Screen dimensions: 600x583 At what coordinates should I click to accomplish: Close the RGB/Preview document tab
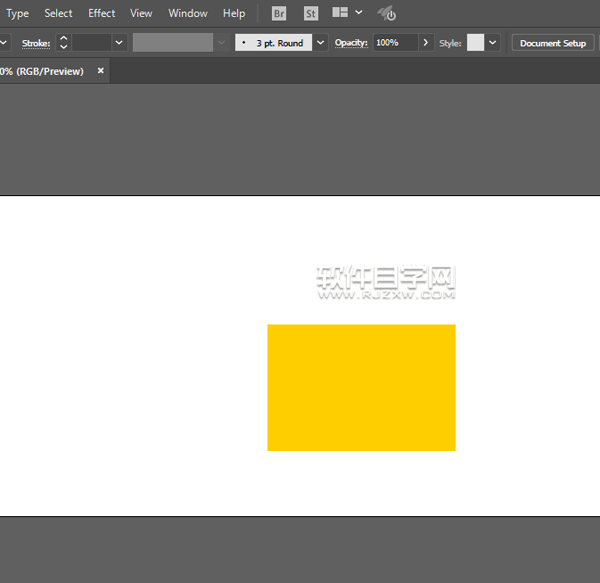pyautogui.click(x=100, y=71)
